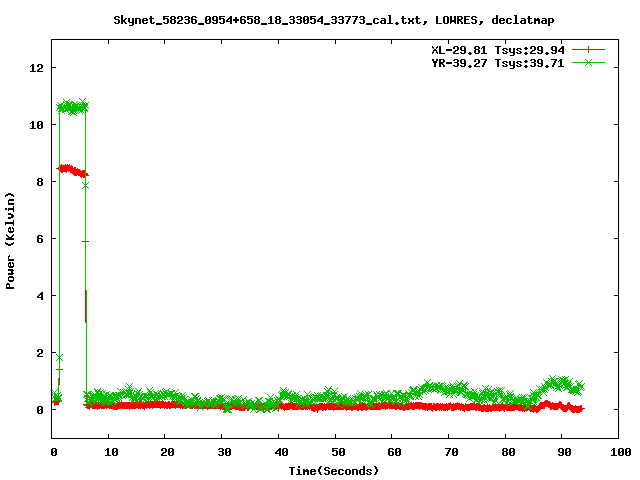640x480 pixels.
Task: Select the legend entry YR-39.27 Tsys:39.71
Action: (x=498, y=63)
